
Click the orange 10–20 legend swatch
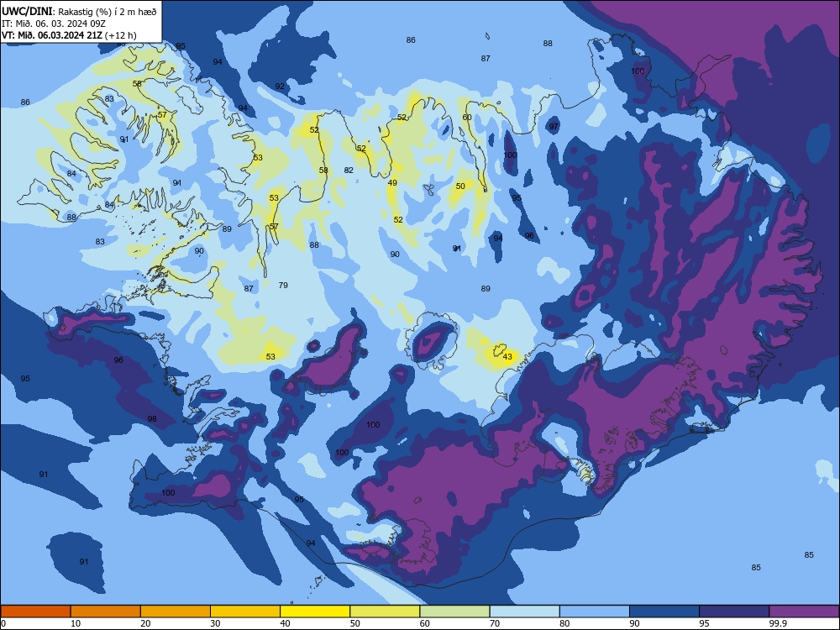106,612
